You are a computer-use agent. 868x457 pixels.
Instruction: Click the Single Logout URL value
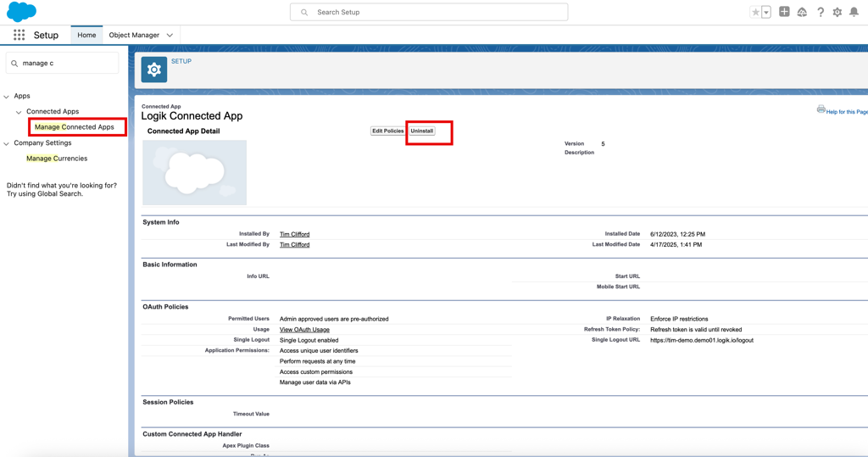(x=701, y=340)
